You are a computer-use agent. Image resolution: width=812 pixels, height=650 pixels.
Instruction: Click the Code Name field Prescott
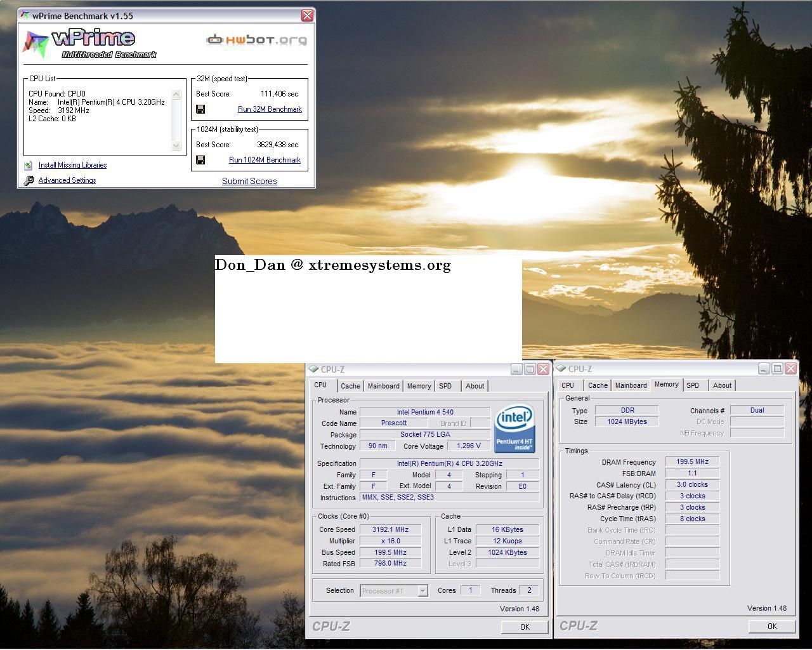click(394, 423)
